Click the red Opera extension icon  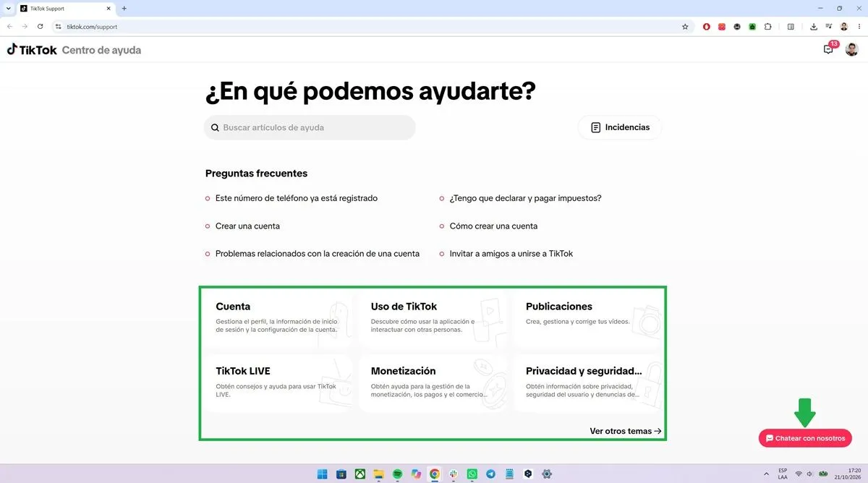tap(707, 27)
